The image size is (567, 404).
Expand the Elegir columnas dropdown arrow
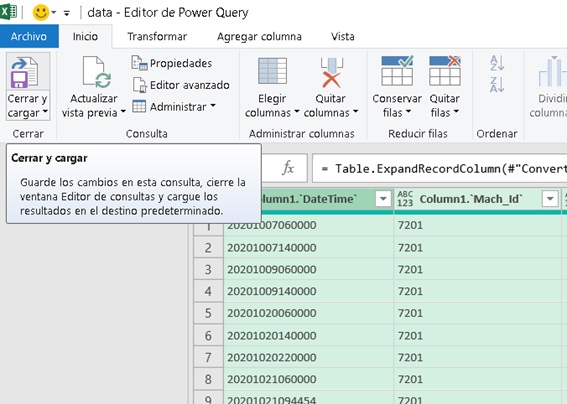pyautogui.click(x=297, y=112)
